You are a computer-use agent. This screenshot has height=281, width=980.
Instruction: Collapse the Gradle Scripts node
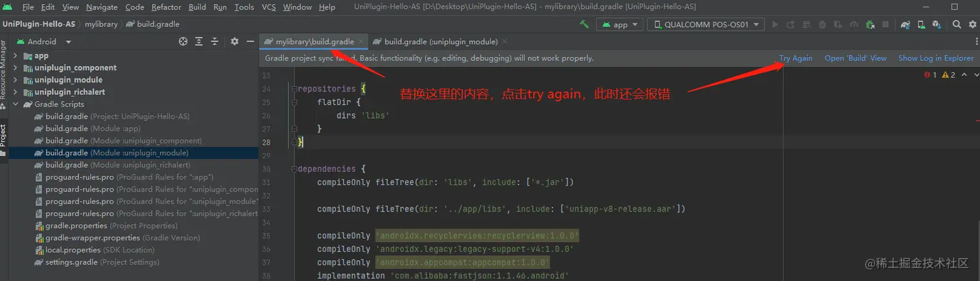click(x=16, y=104)
